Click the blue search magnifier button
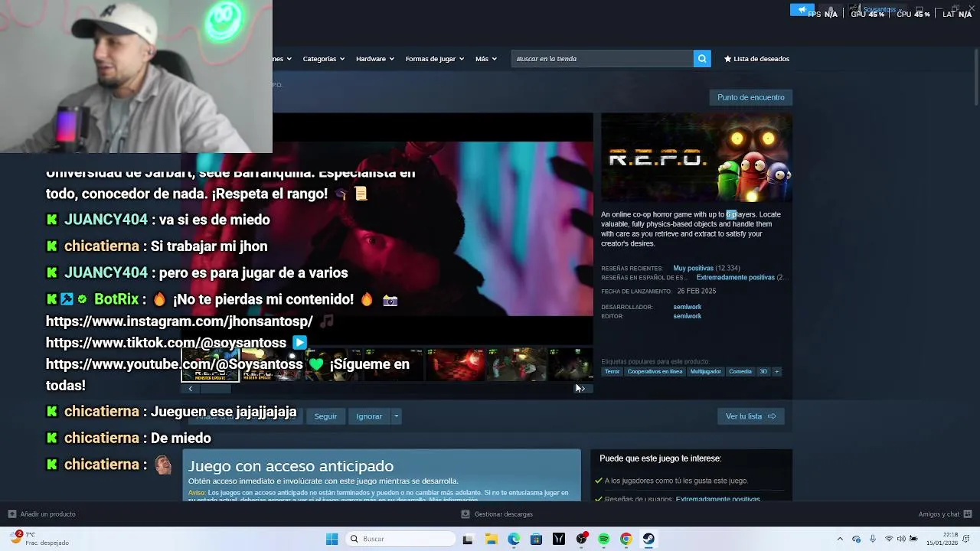The image size is (980, 551). point(702,59)
